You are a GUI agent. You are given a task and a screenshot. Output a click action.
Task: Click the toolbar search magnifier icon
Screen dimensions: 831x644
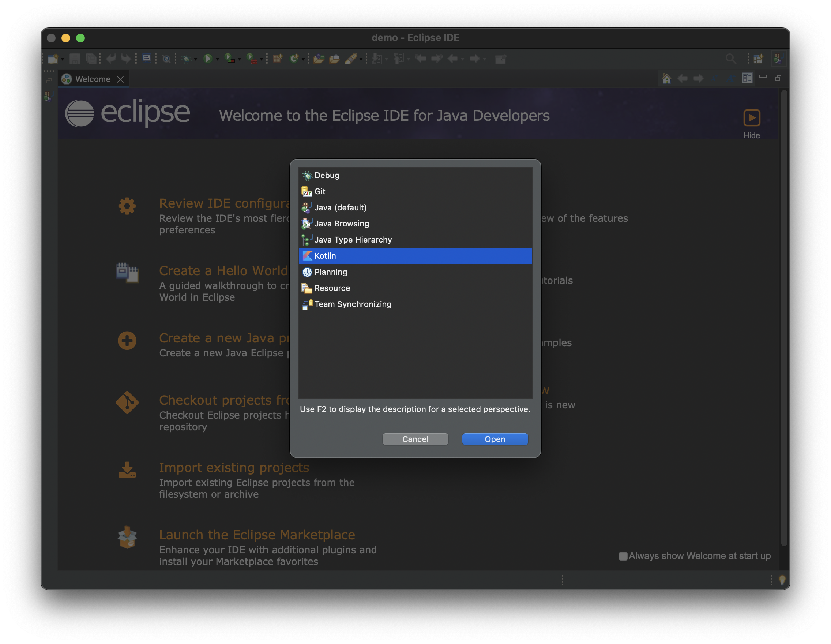coord(730,59)
